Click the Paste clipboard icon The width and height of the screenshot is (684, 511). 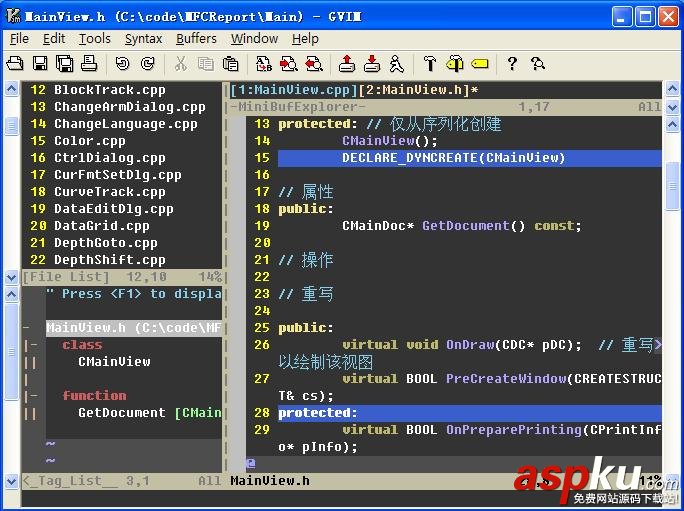click(x=231, y=64)
